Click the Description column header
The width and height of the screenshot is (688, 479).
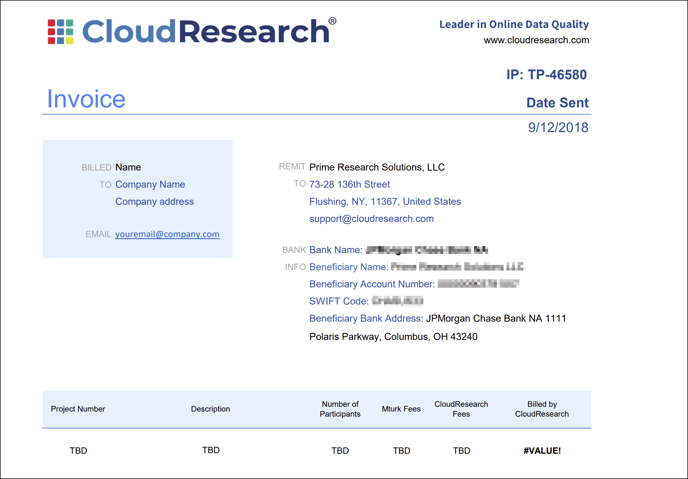click(210, 409)
